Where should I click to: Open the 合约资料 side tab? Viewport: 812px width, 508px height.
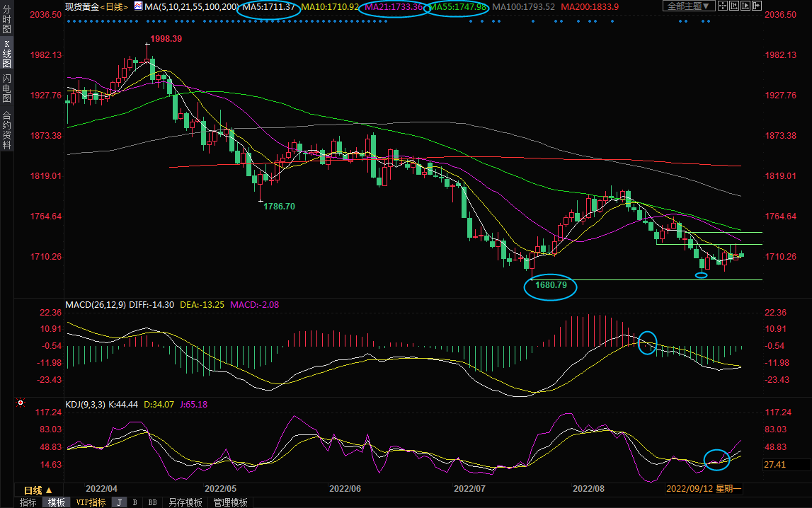click(6, 130)
